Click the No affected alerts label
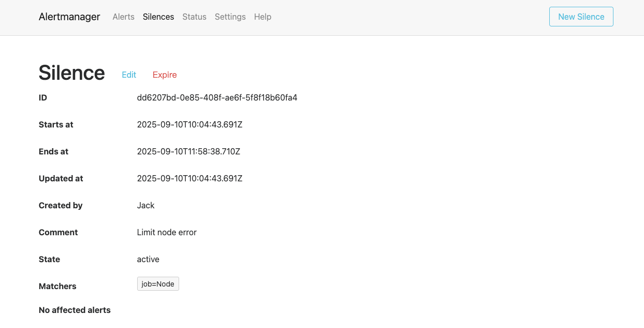 coord(75,310)
